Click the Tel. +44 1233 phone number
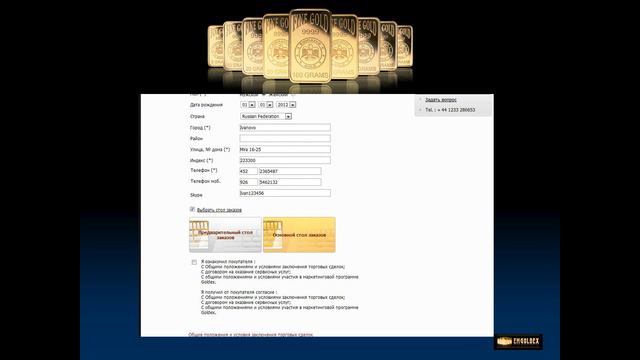 [450, 110]
